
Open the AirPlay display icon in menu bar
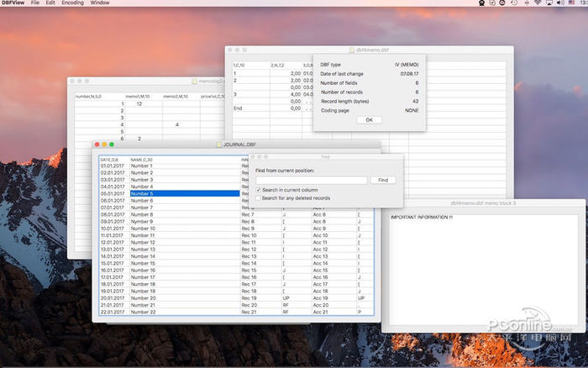(549, 3)
